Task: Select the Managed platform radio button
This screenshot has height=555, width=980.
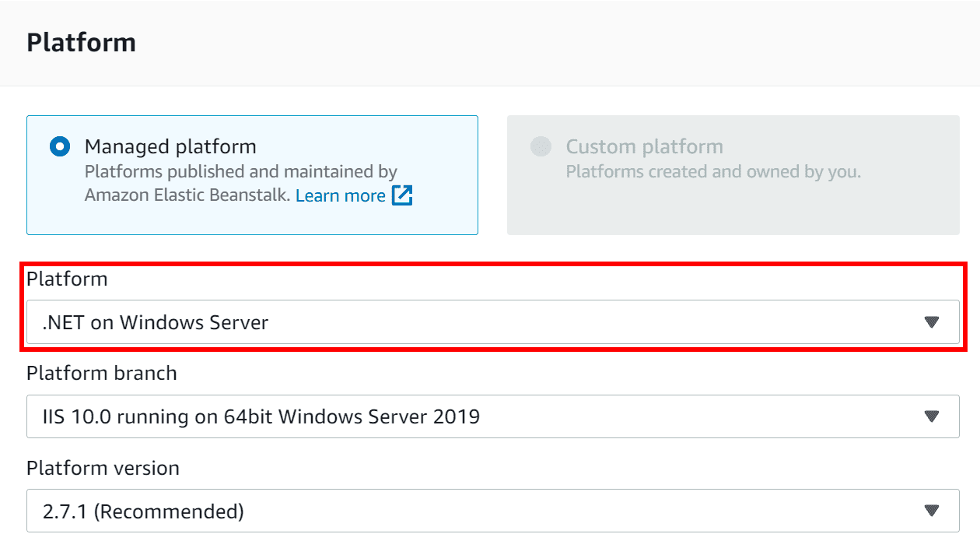Action: click(60, 146)
